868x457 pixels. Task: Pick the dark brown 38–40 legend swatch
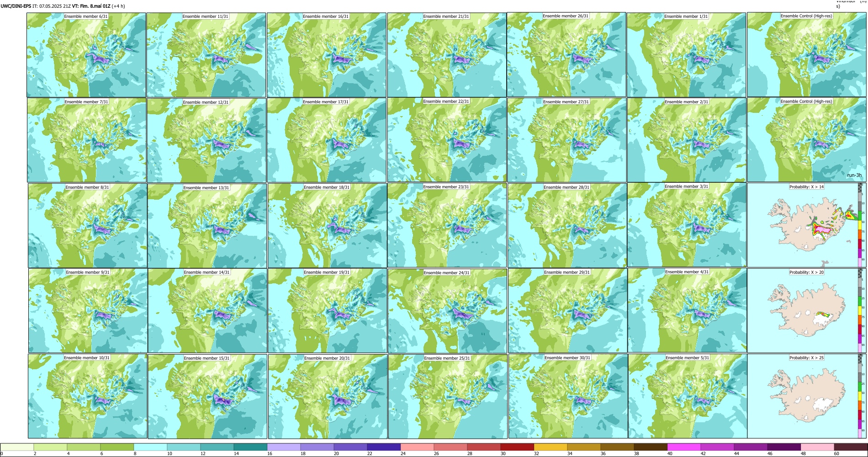coord(651,447)
